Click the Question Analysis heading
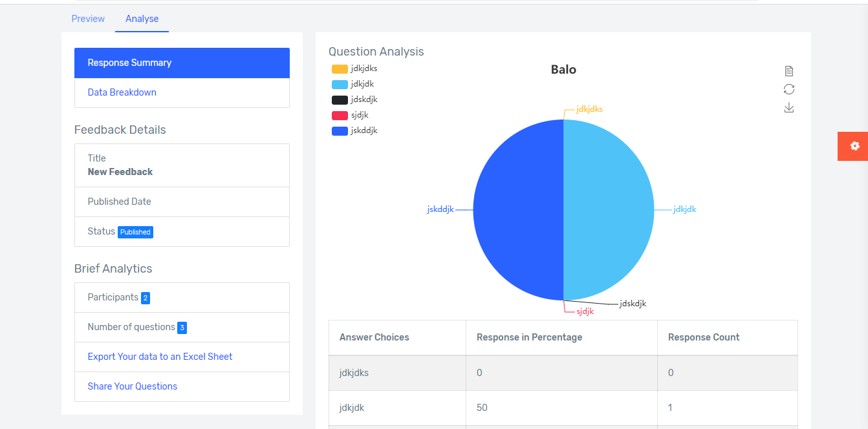The height and width of the screenshot is (429, 868). tap(376, 52)
